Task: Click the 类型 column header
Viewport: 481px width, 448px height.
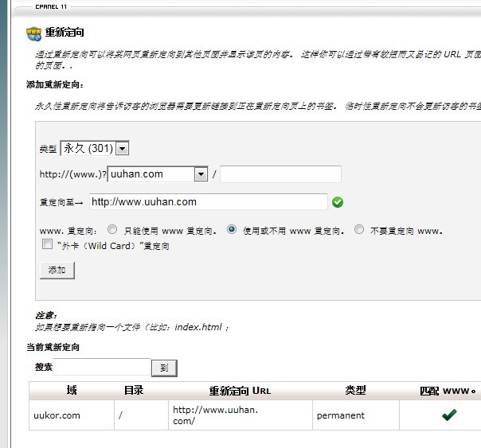Action: (x=355, y=391)
